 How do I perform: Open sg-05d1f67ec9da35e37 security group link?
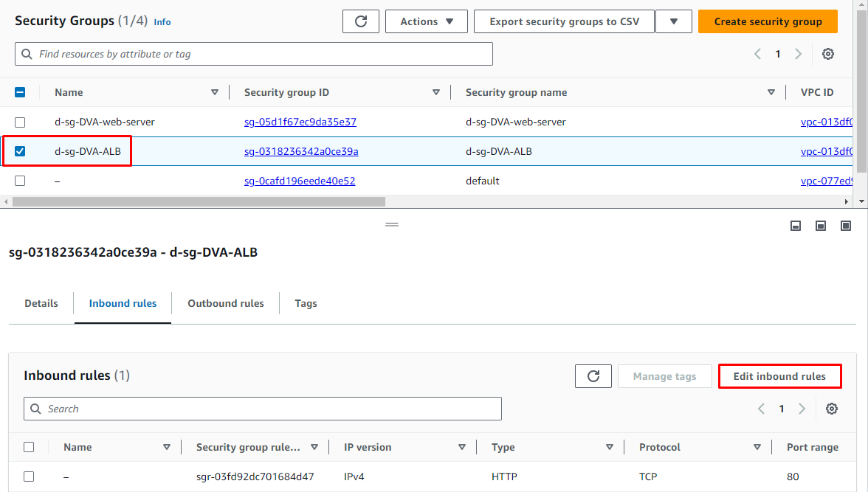(x=300, y=122)
